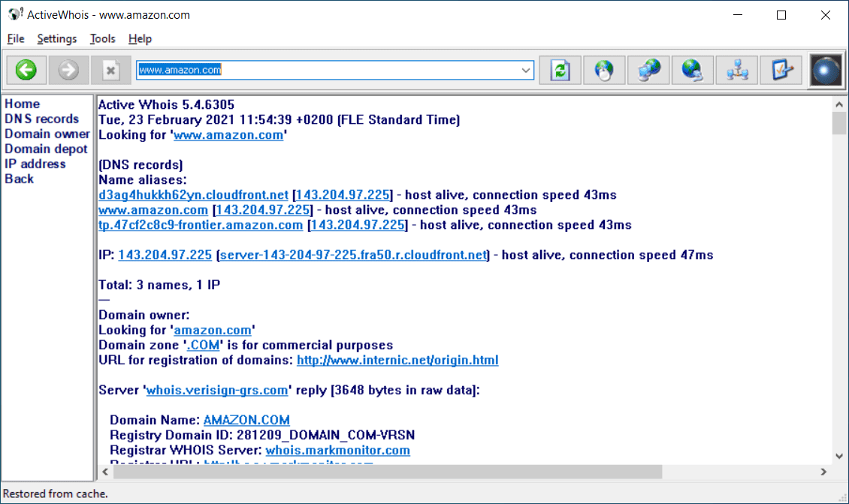This screenshot has height=504, width=849.
Task: Open the File menu
Action: click(16, 38)
